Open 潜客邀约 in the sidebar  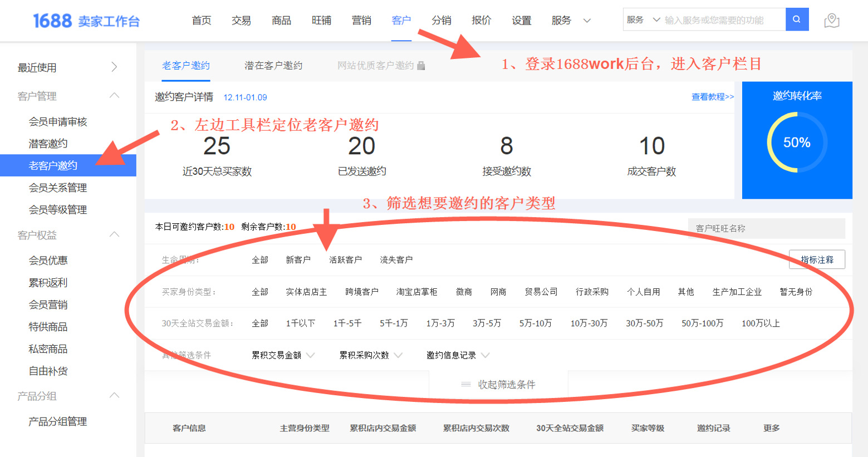click(x=48, y=144)
